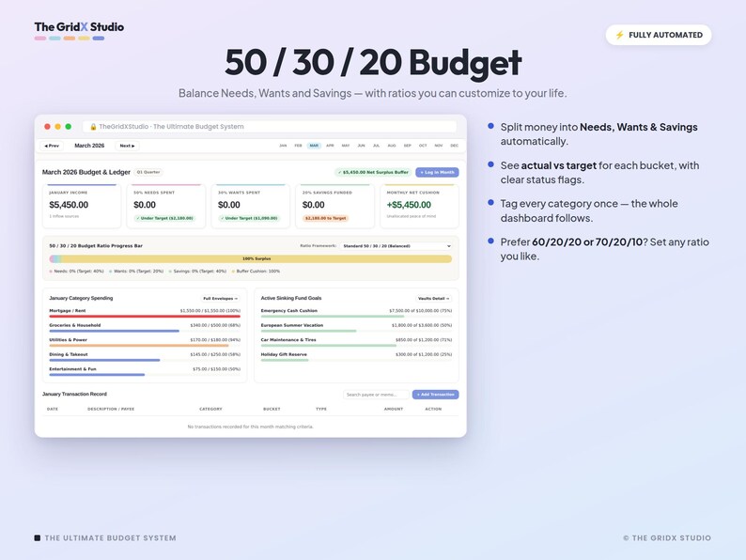Screen dimensions: 746x560
Task: Click the DESCRIPTION / PAYEE column header
Action: click(111, 409)
